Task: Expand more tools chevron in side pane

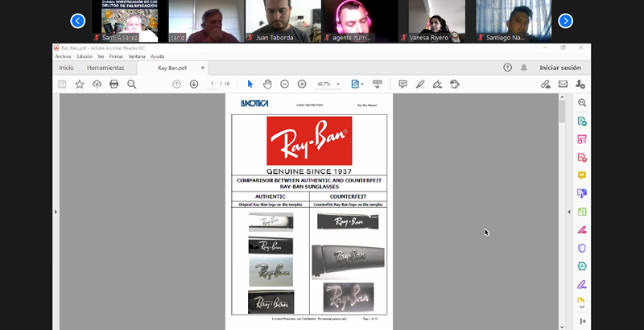Action: point(582,307)
